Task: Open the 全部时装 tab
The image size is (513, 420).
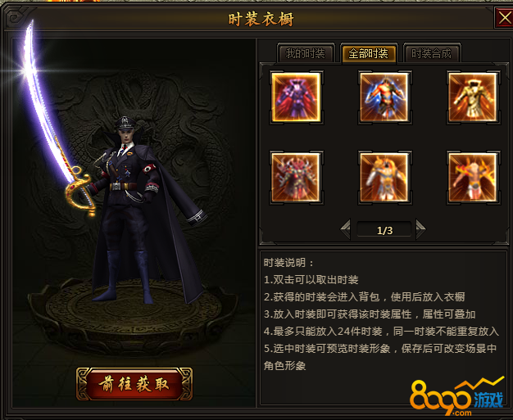Action: 369,53
